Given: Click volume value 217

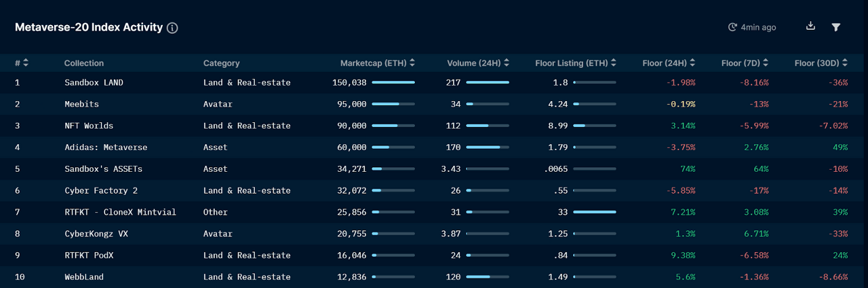Looking at the screenshot, I should (454, 82).
